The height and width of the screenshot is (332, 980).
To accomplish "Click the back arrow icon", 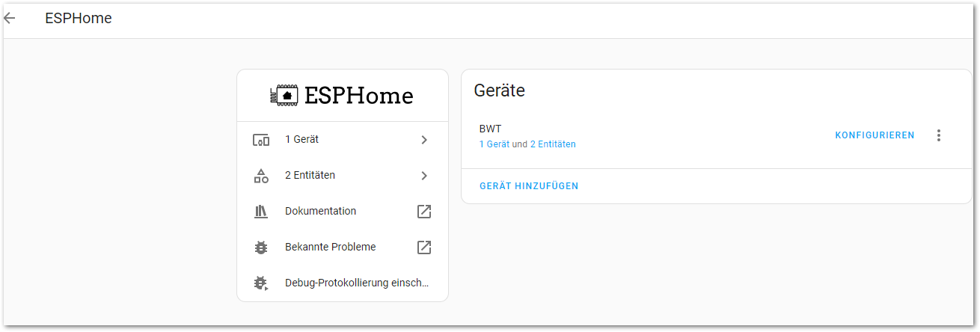I will coord(10,19).
